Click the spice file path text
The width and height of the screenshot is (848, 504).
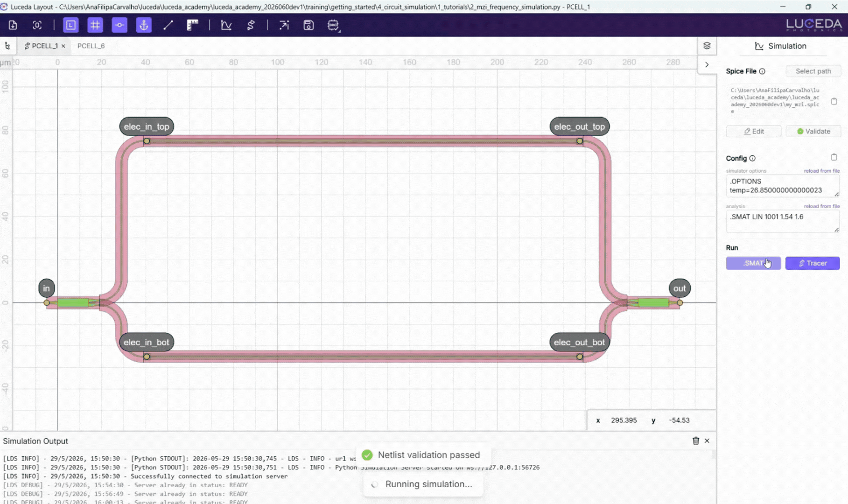(775, 101)
